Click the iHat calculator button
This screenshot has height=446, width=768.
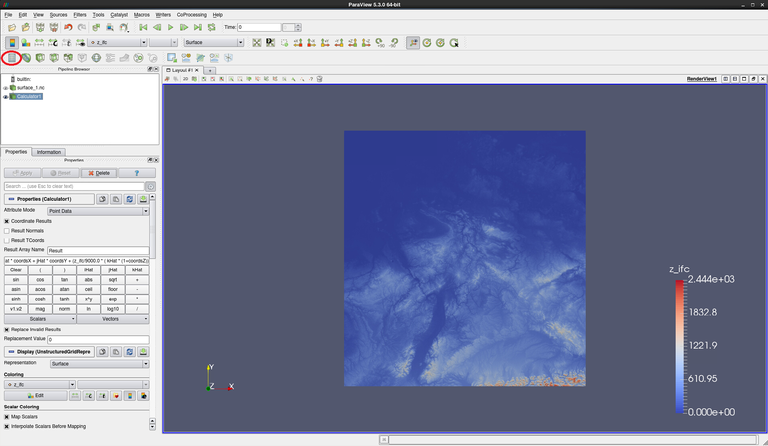(x=88, y=270)
